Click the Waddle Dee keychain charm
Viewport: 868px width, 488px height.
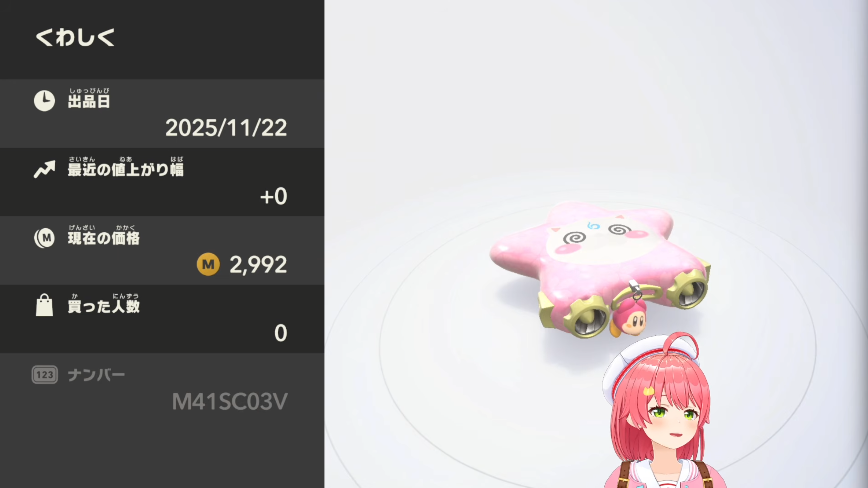629,317
